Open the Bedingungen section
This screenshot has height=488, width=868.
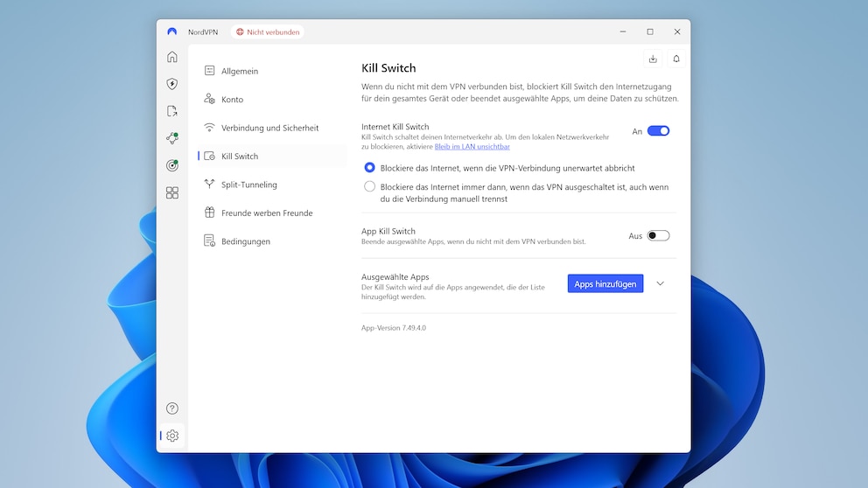(x=272, y=241)
